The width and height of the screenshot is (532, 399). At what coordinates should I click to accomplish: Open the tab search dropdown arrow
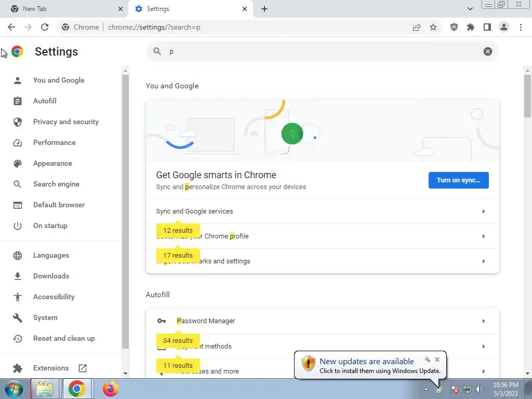470,9
